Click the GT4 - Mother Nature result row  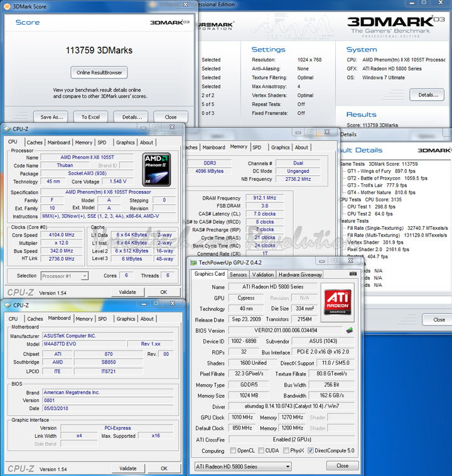[x=381, y=192]
